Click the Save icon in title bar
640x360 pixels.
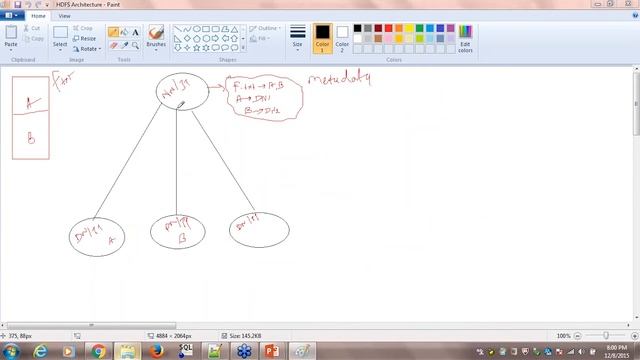(18, 4)
